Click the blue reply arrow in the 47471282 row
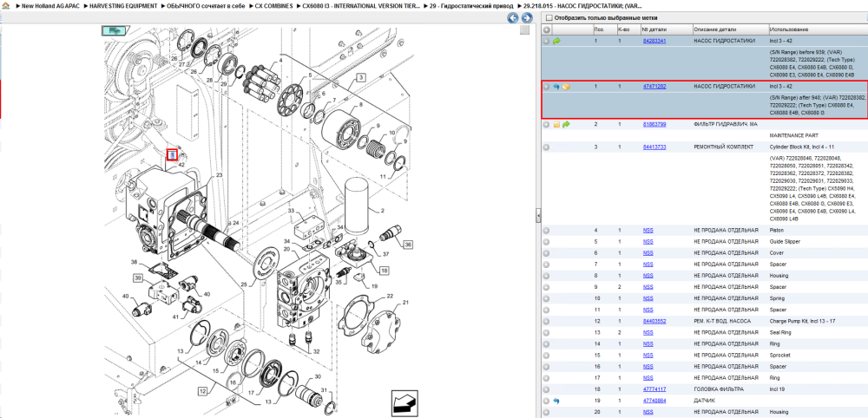Viewport: 868px width, 418px height. click(557, 87)
